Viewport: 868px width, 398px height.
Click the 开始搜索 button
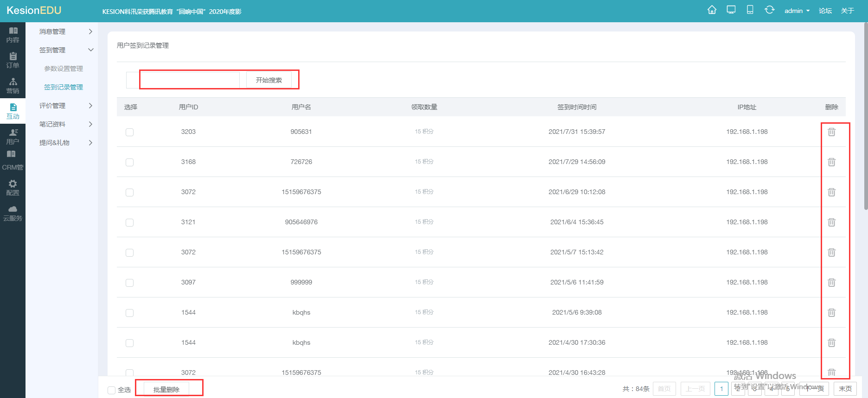(268, 80)
